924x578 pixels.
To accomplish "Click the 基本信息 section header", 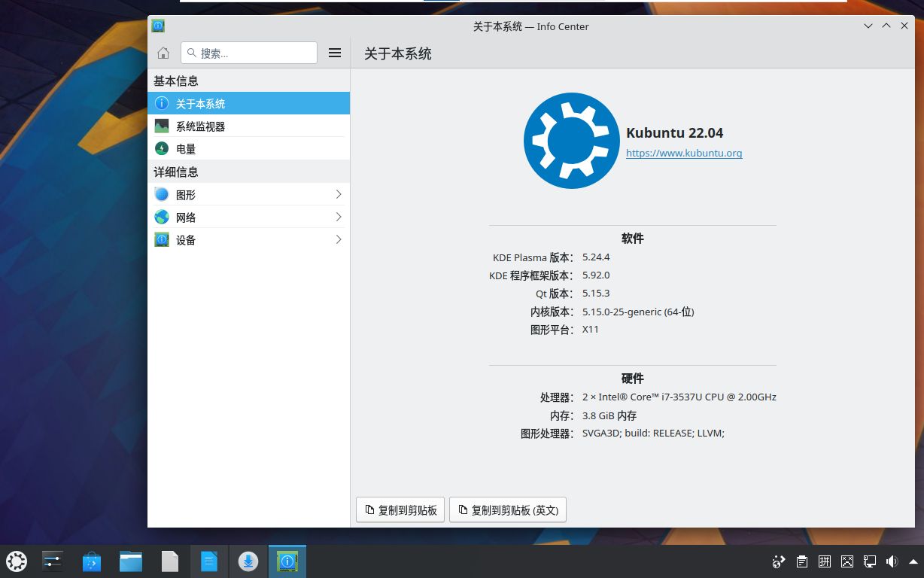I will point(176,81).
